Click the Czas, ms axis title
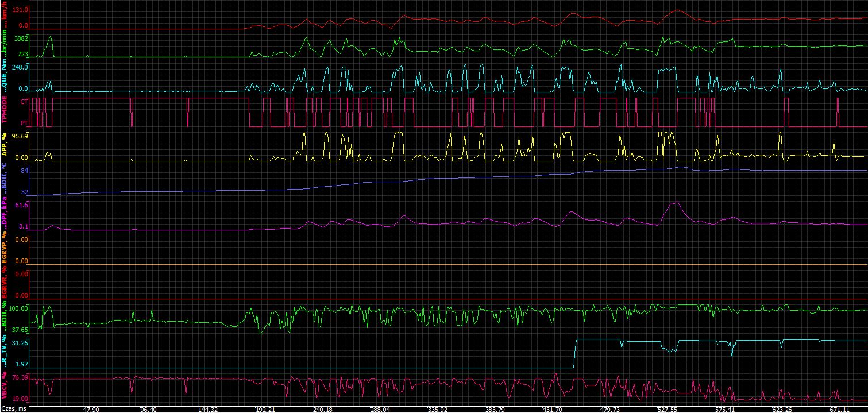 pyautogui.click(x=14, y=410)
